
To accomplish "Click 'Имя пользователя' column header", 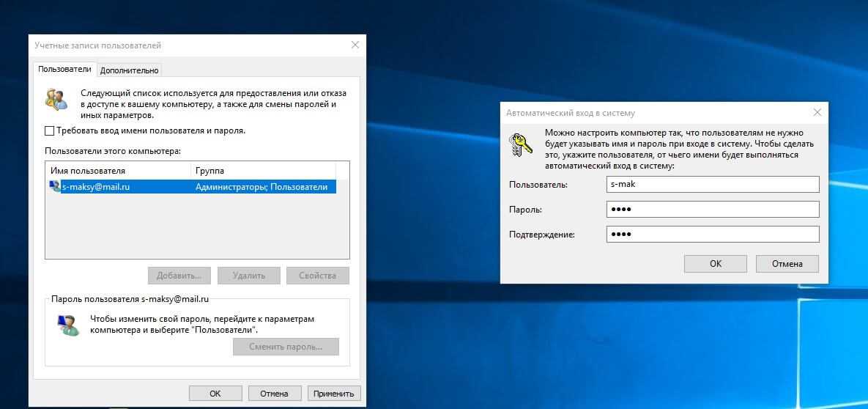I will 118,171.
